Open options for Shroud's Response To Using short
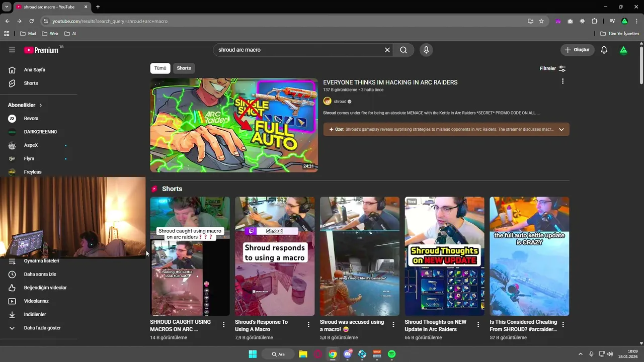Image resolution: width=644 pixels, height=362 pixels. tap(308, 325)
